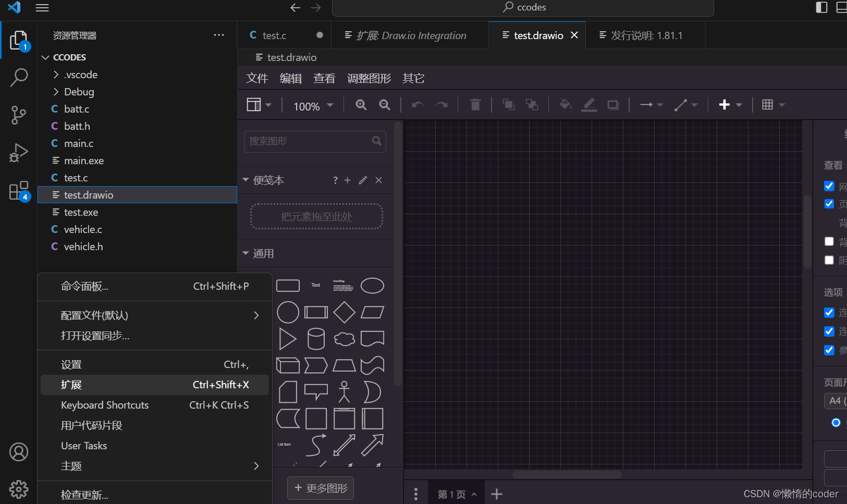The height and width of the screenshot is (504, 847).
Task: Collapse the 通用 shapes section
Action: [x=245, y=253]
